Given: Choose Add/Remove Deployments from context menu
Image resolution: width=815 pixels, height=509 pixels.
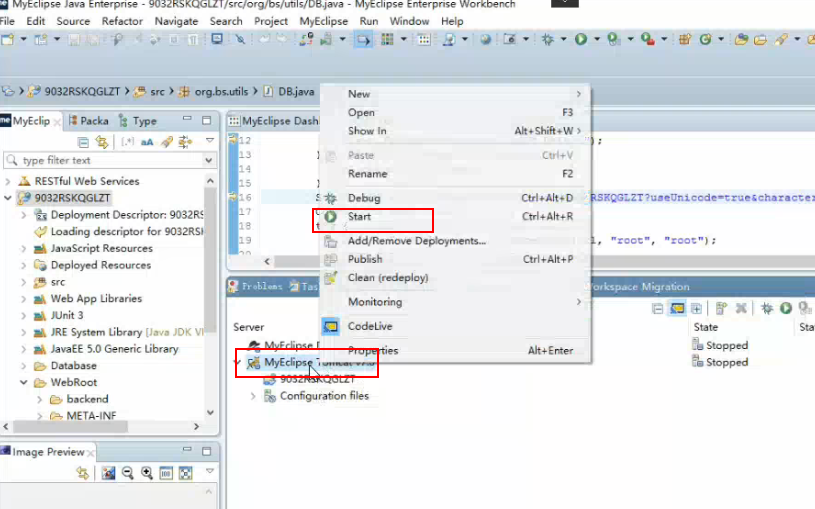Looking at the screenshot, I should [455, 241].
